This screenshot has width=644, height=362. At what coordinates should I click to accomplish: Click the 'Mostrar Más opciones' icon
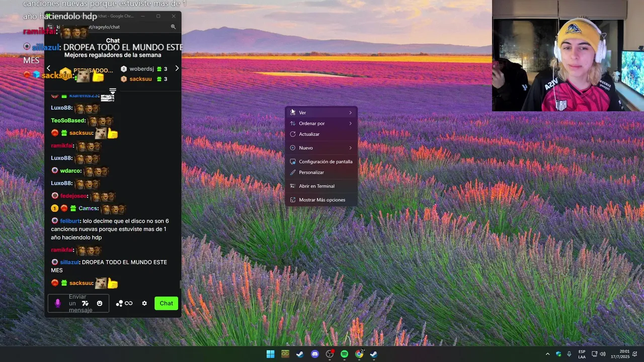[293, 200]
